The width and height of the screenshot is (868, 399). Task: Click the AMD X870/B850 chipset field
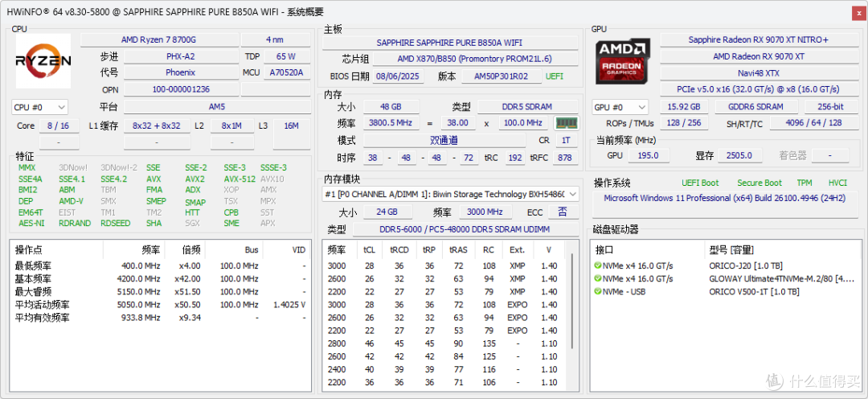tap(474, 59)
